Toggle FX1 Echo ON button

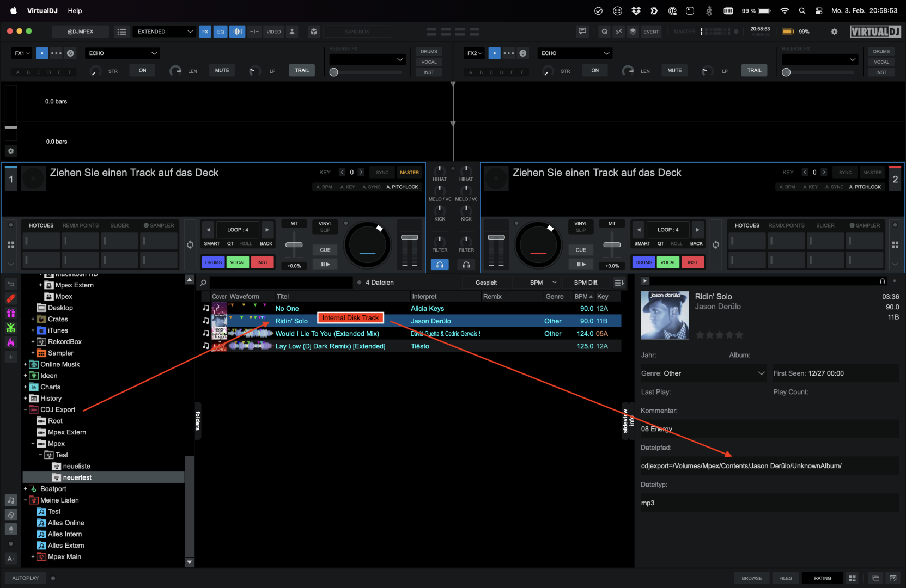pos(142,70)
